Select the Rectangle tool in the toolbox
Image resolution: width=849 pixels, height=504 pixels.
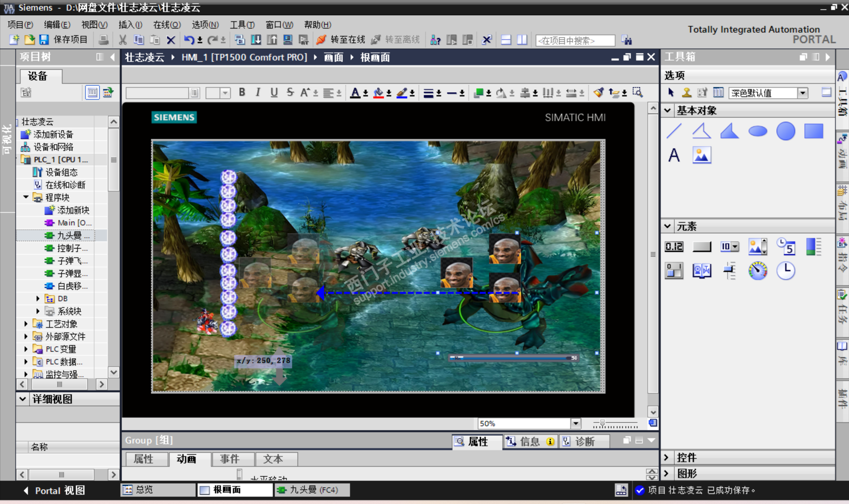pos(814,131)
